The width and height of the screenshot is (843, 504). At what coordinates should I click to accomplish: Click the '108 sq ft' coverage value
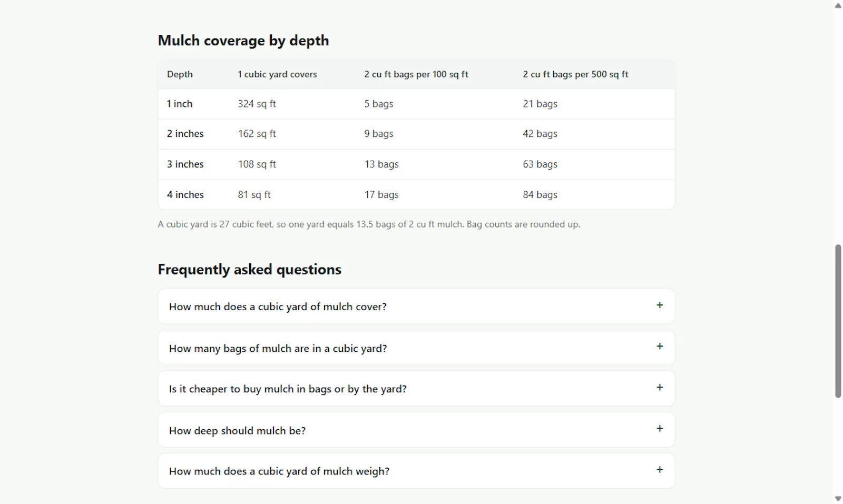point(257,164)
